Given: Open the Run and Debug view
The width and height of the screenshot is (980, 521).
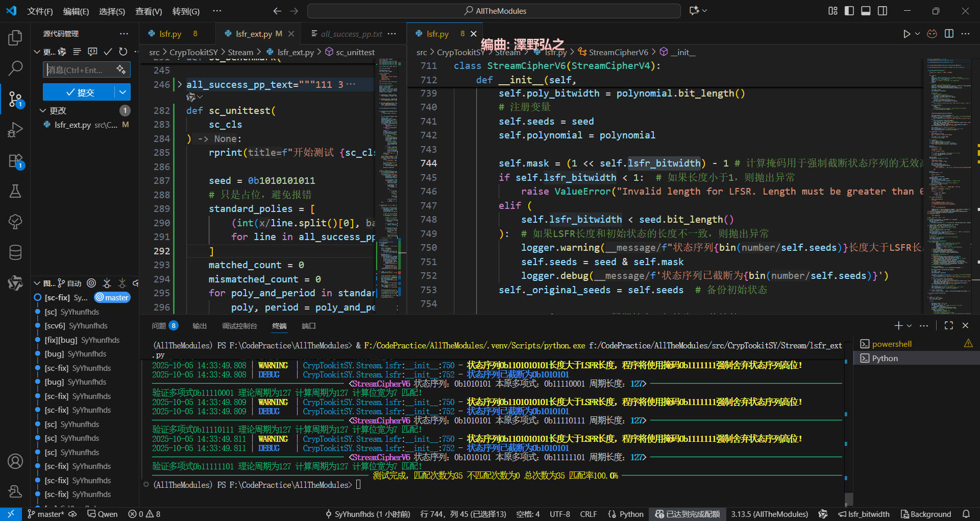Looking at the screenshot, I should pyautogui.click(x=15, y=130).
